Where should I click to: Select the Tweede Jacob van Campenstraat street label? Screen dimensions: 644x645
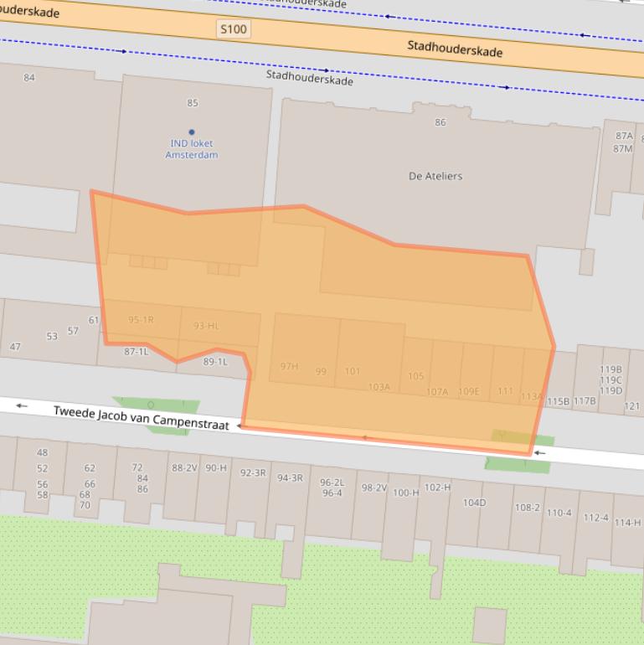[x=141, y=418]
